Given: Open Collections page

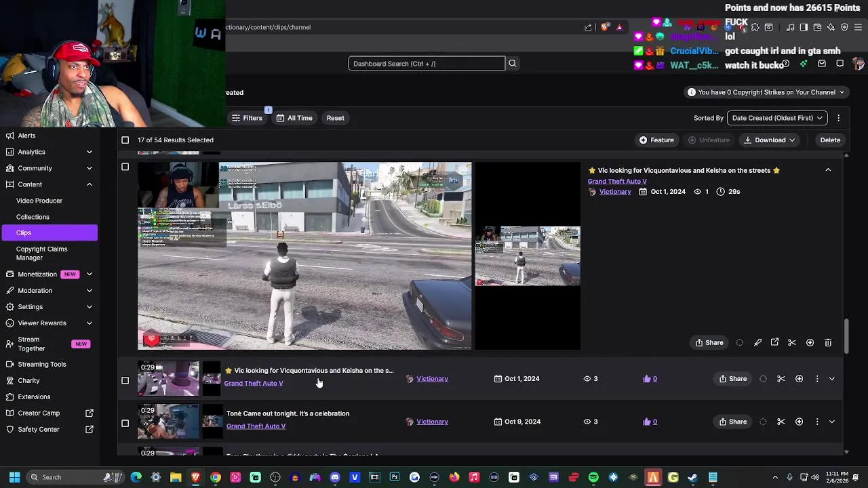Looking at the screenshot, I should [x=33, y=217].
